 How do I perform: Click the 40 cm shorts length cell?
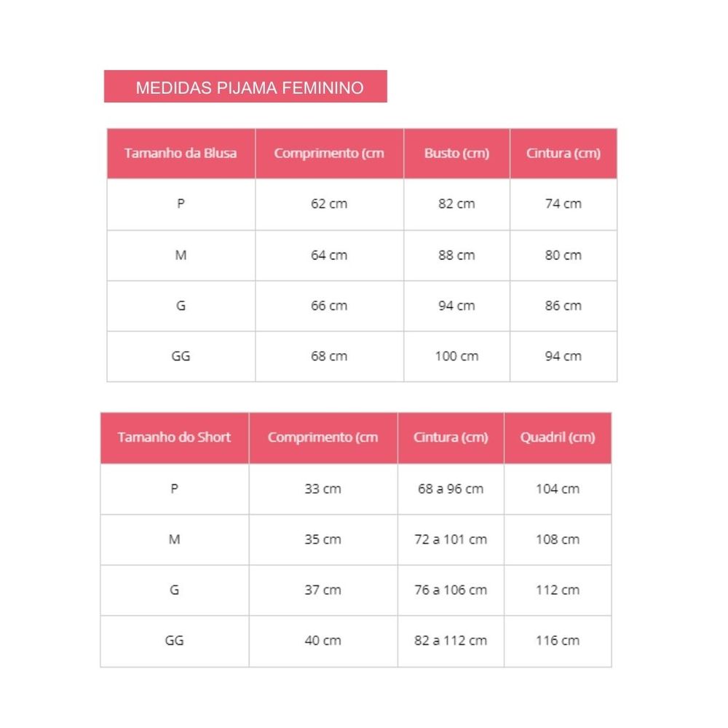pyautogui.click(x=323, y=641)
